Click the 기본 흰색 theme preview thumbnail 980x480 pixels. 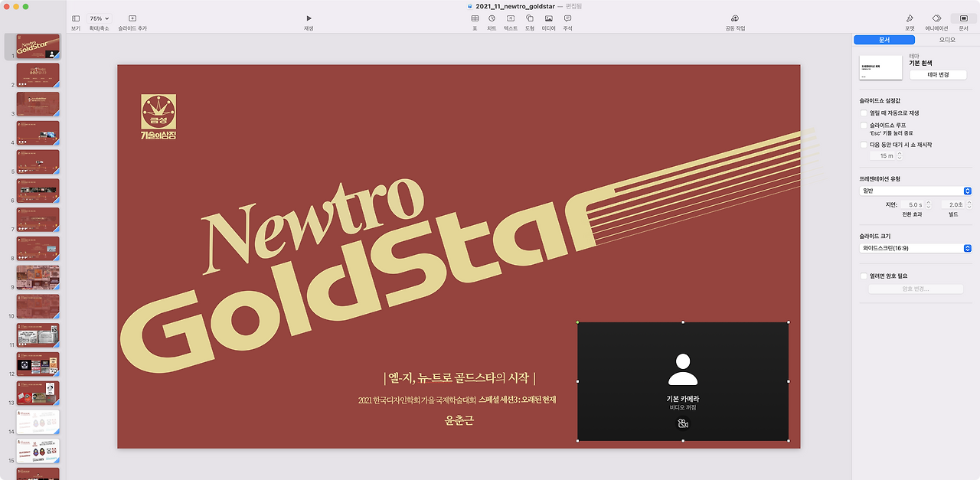880,67
